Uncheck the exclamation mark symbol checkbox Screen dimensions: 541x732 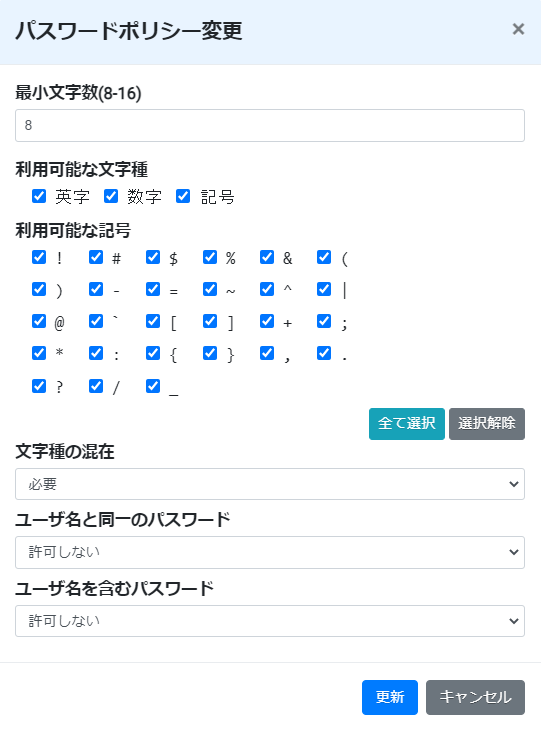(x=39, y=257)
